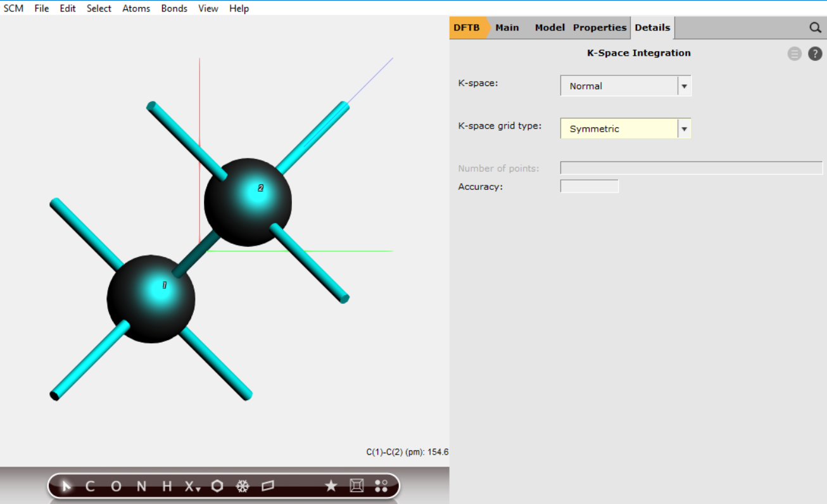Open the Select menu

click(99, 8)
